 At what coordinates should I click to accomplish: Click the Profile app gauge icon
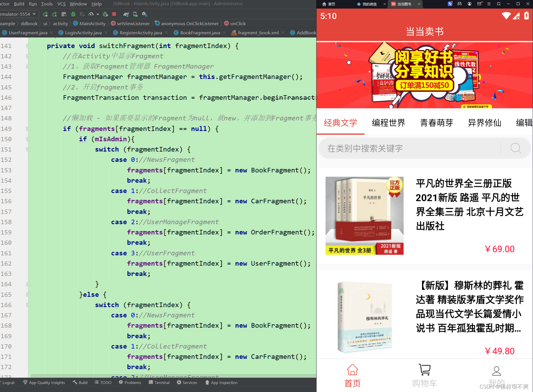click(91, 14)
